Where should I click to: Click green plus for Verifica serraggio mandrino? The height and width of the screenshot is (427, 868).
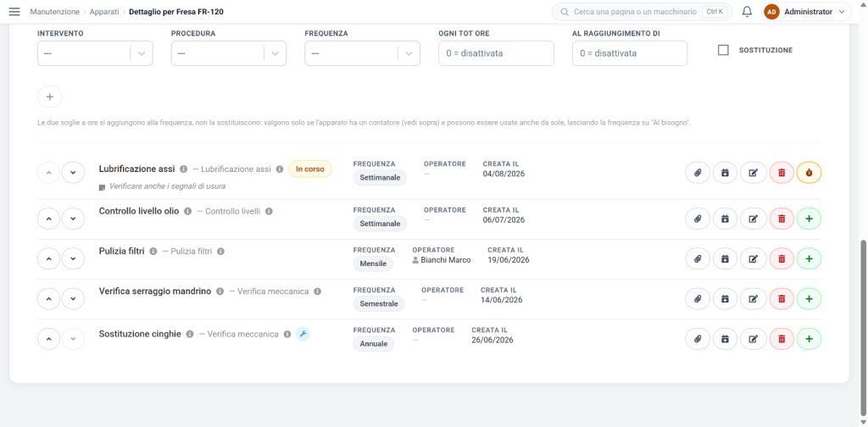pos(809,299)
